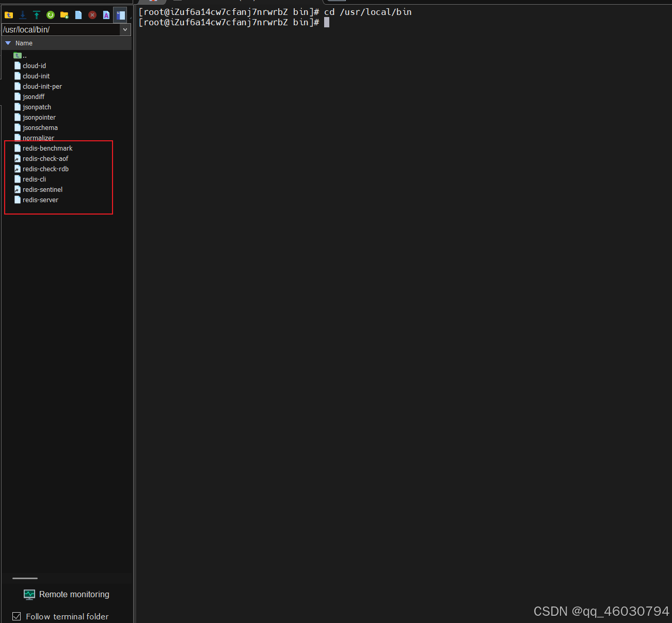Select the jsonpatch file
The image size is (672, 623).
[x=37, y=107]
